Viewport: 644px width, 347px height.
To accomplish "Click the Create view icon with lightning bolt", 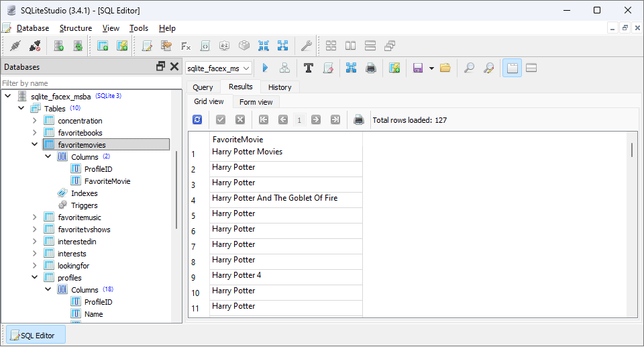I will [122, 46].
